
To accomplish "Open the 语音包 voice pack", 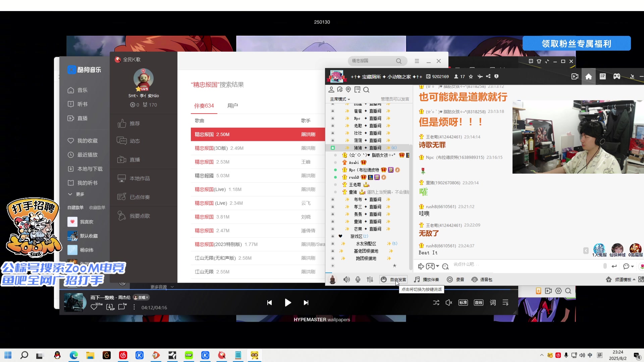I will tap(482, 280).
